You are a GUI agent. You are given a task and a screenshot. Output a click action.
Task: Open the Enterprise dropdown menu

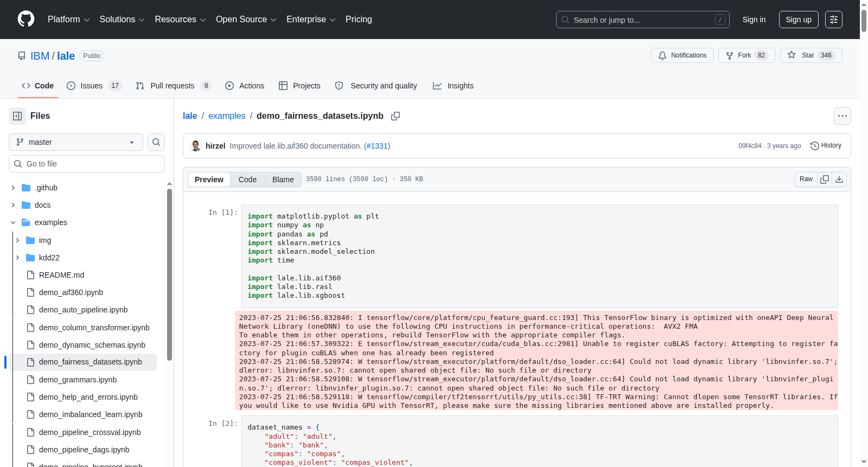pyautogui.click(x=311, y=20)
